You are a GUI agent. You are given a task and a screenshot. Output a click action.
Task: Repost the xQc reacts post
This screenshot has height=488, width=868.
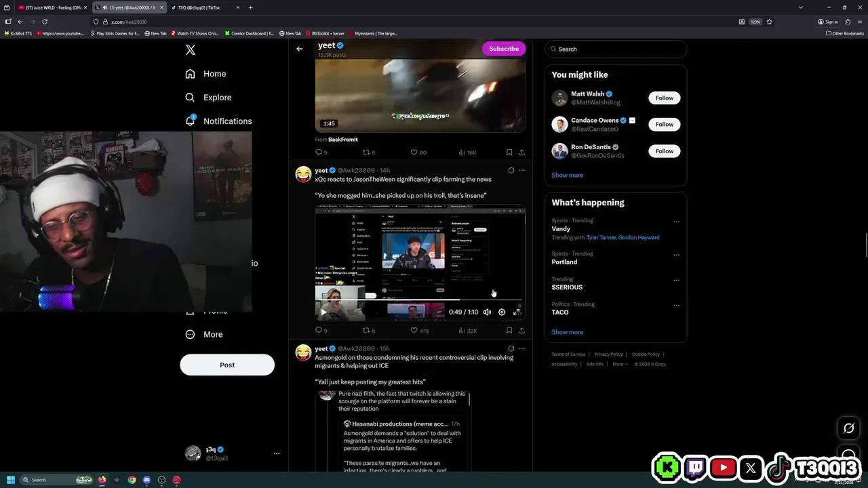click(369, 331)
